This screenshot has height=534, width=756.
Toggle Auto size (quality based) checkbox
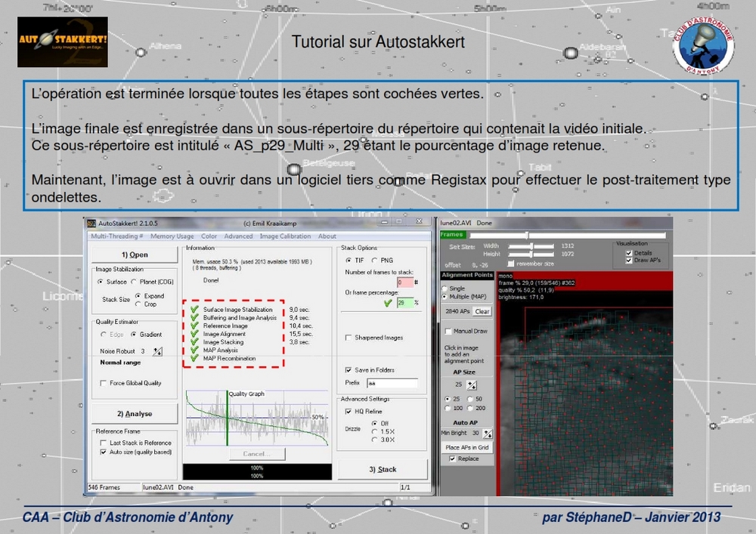click(x=103, y=452)
